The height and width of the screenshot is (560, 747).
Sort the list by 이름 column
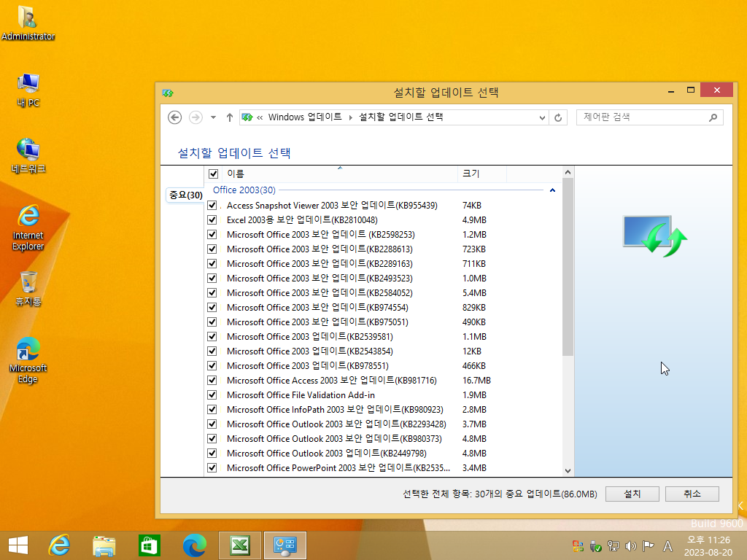[x=339, y=174]
